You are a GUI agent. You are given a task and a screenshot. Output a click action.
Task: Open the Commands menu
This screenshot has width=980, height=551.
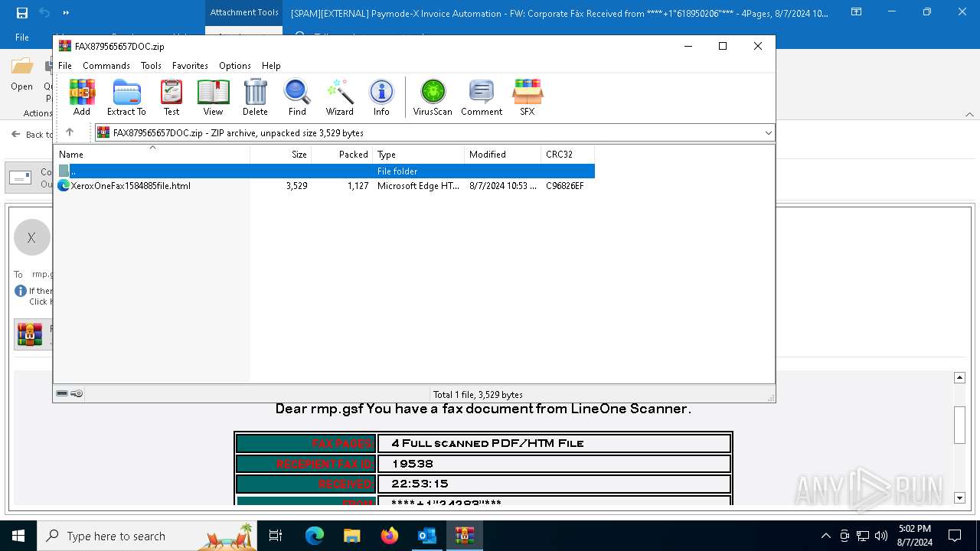coord(106,66)
